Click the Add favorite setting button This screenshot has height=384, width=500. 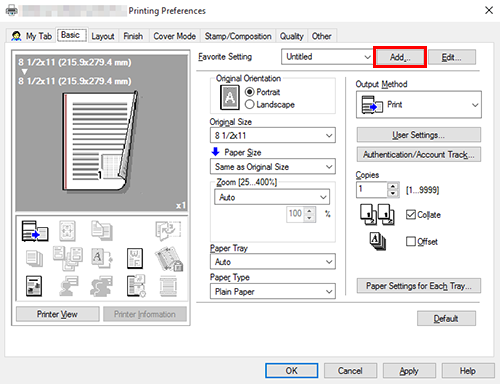tap(400, 57)
